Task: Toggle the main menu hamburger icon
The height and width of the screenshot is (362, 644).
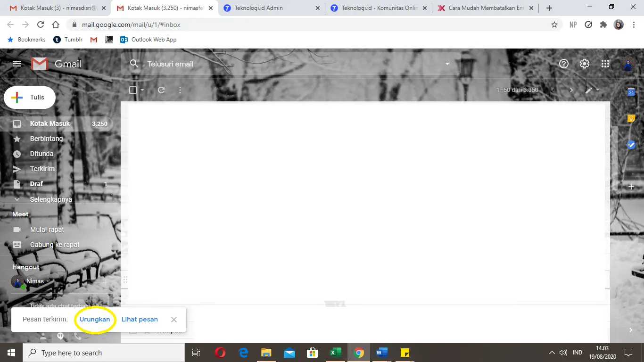Action: (x=17, y=64)
